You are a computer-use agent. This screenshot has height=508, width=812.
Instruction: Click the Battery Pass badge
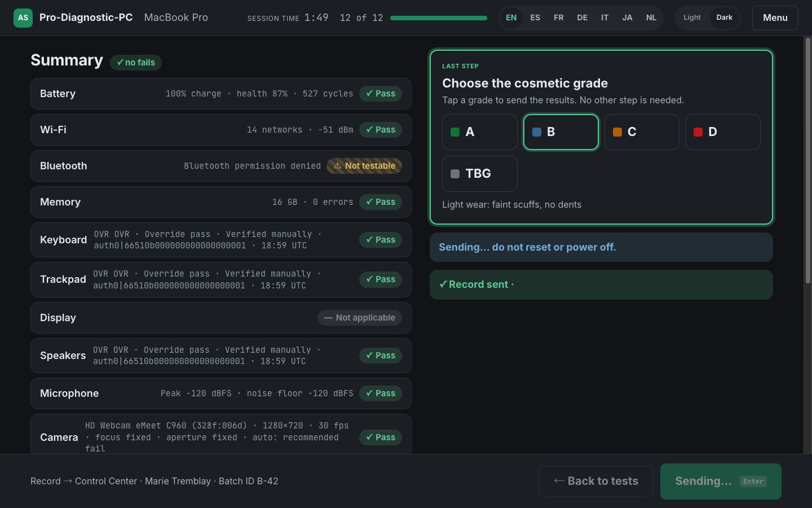tap(381, 94)
